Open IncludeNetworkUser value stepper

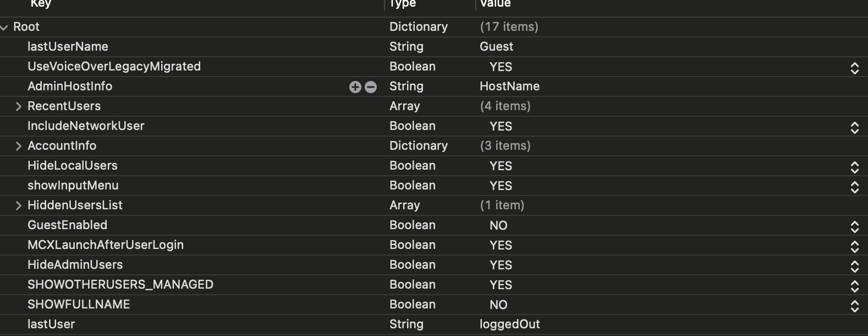click(854, 127)
